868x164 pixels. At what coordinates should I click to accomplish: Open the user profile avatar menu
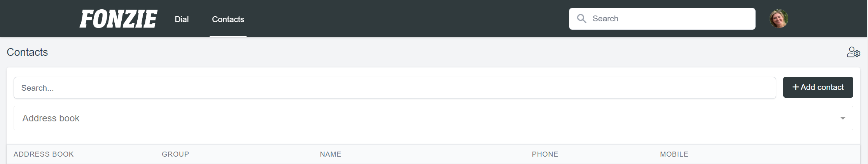tap(779, 19)
